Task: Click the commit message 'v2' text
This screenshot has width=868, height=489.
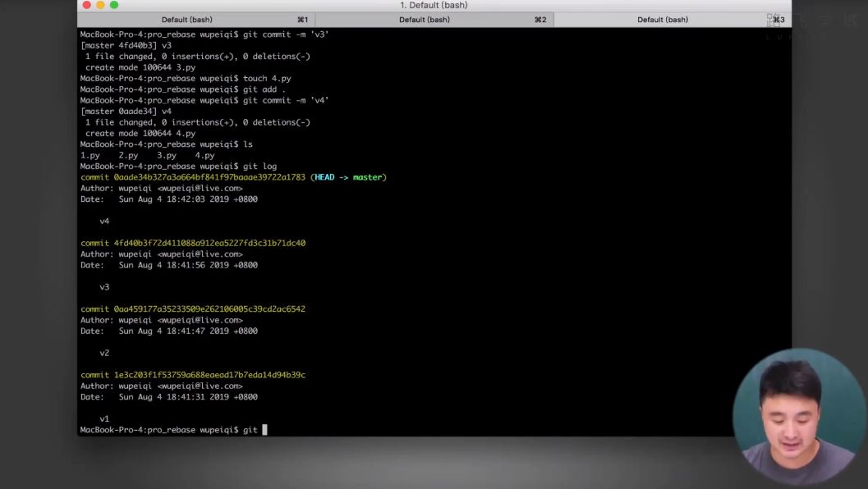Action: [x=104, y=353]
